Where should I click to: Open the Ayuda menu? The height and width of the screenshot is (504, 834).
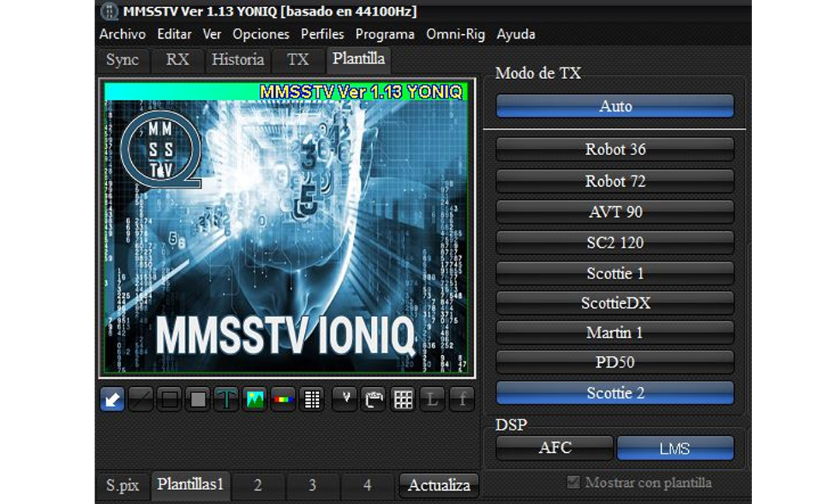tap(515, 34)
